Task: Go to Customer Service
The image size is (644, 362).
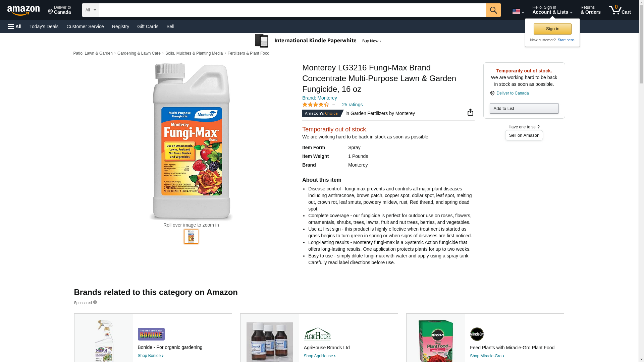Action: (85, 26)
